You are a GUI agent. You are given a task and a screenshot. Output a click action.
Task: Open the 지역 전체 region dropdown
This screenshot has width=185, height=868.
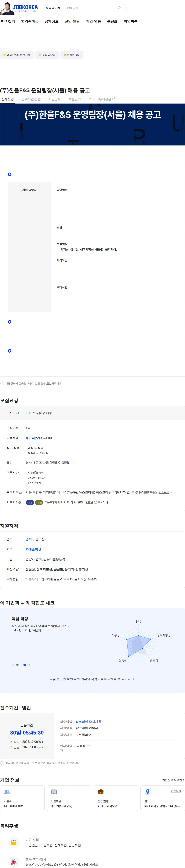[x=55, y=8]
